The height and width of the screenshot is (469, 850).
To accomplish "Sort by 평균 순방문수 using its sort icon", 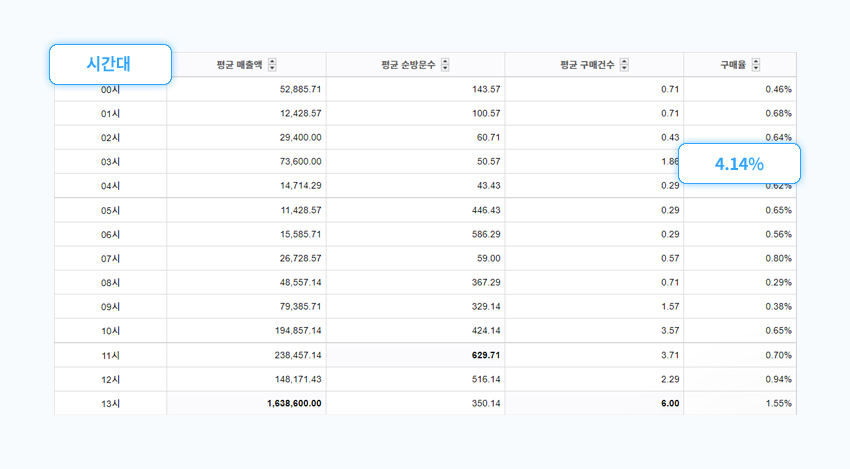I will pyautogui.click(x=445, y=65).
